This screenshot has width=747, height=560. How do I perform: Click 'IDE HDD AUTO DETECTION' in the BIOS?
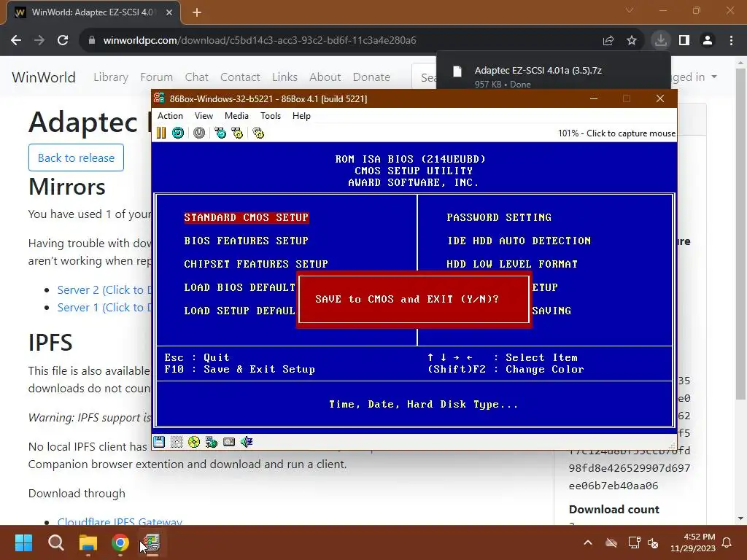(x=519, y=241)
